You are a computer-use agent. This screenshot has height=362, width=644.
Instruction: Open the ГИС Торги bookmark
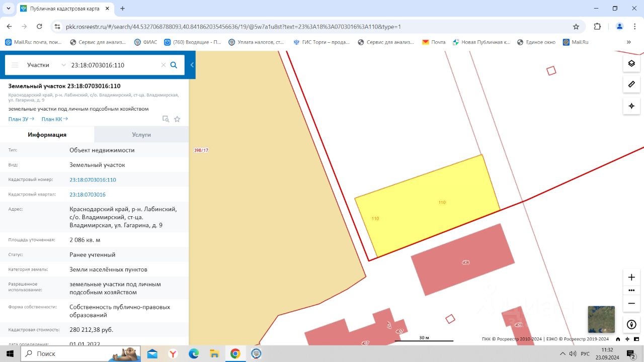pyautogui.click(x=321, y=42)
